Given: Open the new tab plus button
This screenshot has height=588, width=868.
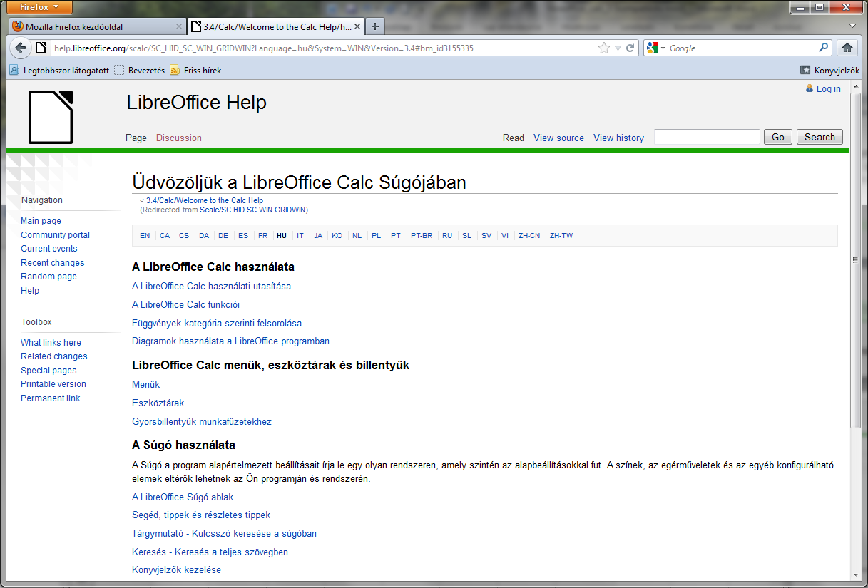Looking at the screenshot, I should click(x=375, y=26).
